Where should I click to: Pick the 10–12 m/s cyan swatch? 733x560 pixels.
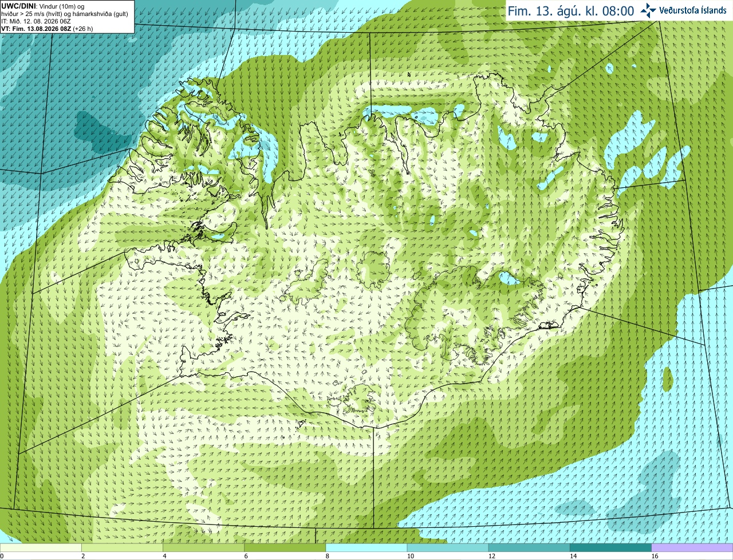click(448, 547)
